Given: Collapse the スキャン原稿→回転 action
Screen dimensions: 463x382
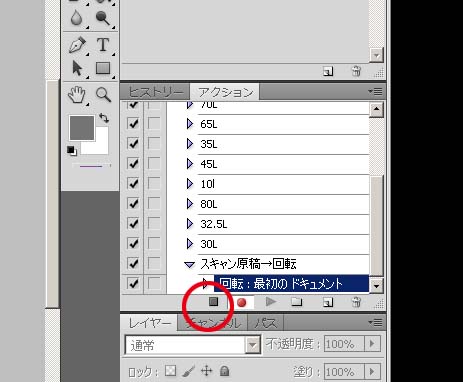Looking at the screenshot, I should [x=189, y=265].
